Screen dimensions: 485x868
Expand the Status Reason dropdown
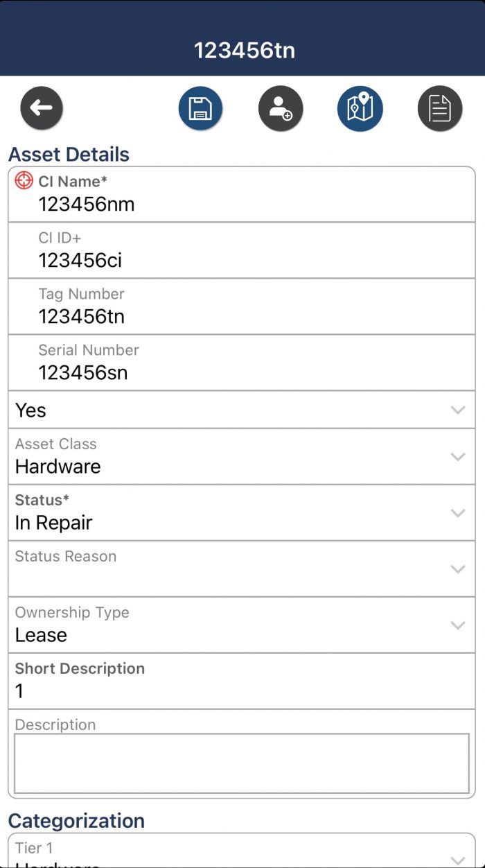(457, 569)
